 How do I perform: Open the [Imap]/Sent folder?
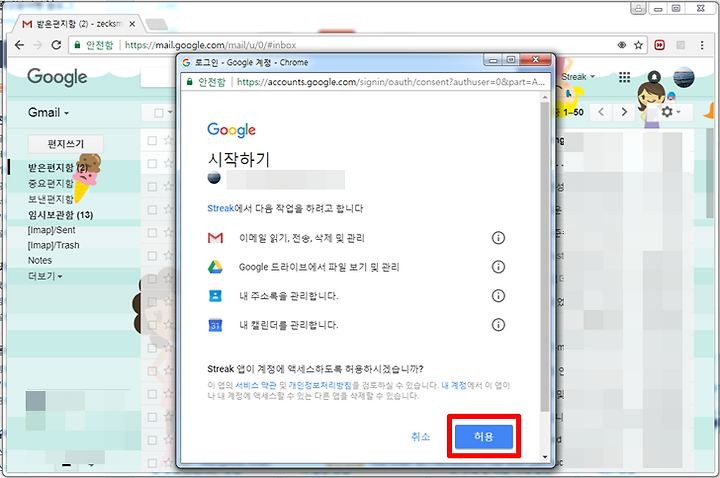pos(51,230)
